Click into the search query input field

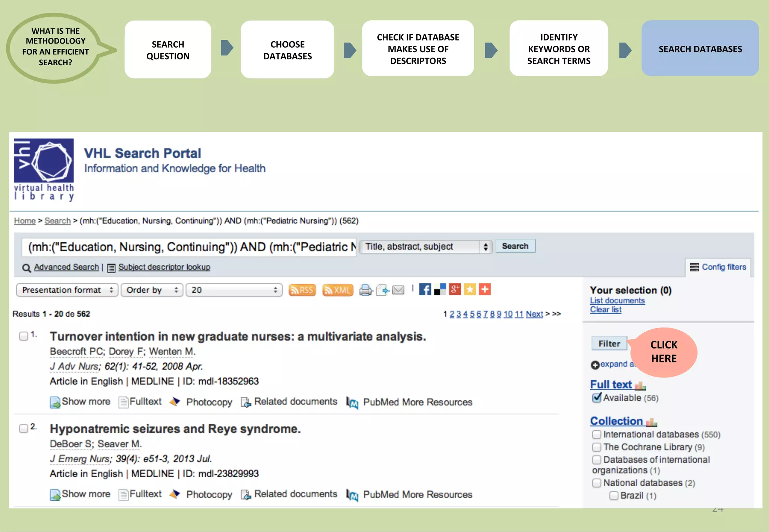tap(189, 247)
